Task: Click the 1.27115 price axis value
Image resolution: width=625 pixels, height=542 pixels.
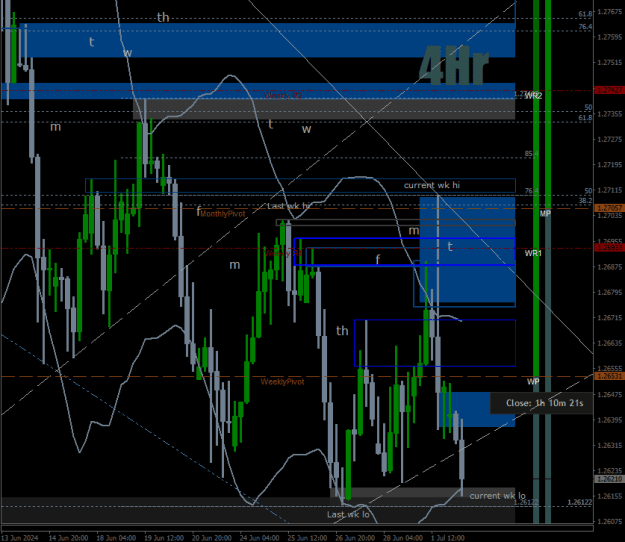Action: (610, 190)
